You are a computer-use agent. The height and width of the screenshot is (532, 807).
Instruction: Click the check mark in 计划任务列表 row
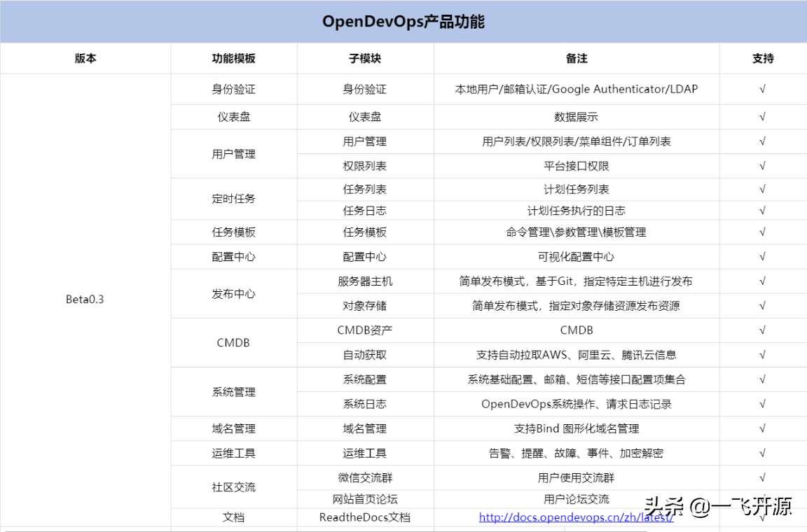click(763, 189)
